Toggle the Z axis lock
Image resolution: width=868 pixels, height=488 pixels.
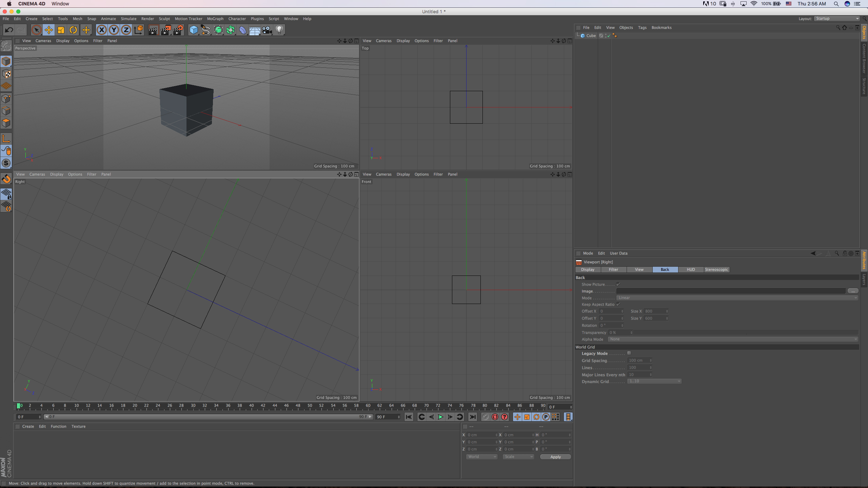pyautogui.click(x=126, y=30)
